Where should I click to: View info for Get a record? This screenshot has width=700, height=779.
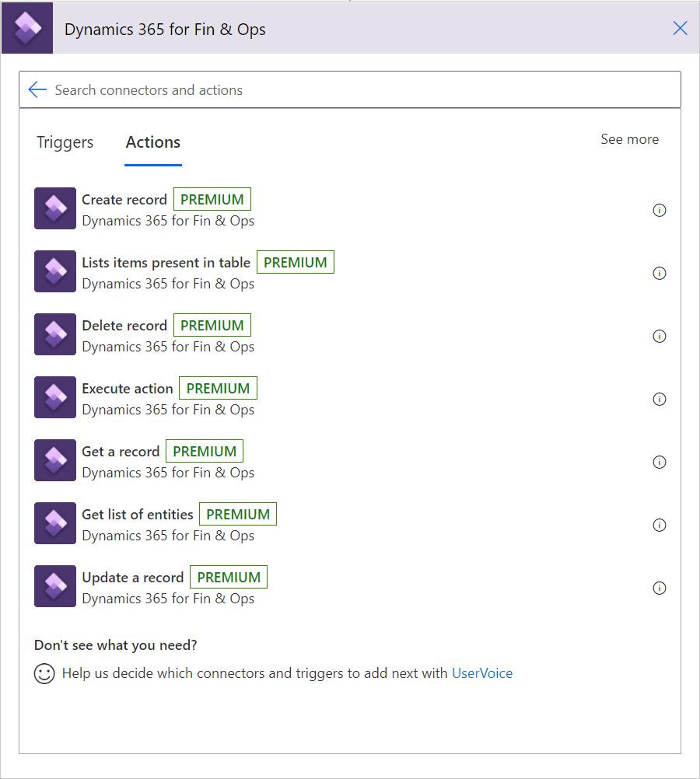point(660,462)
